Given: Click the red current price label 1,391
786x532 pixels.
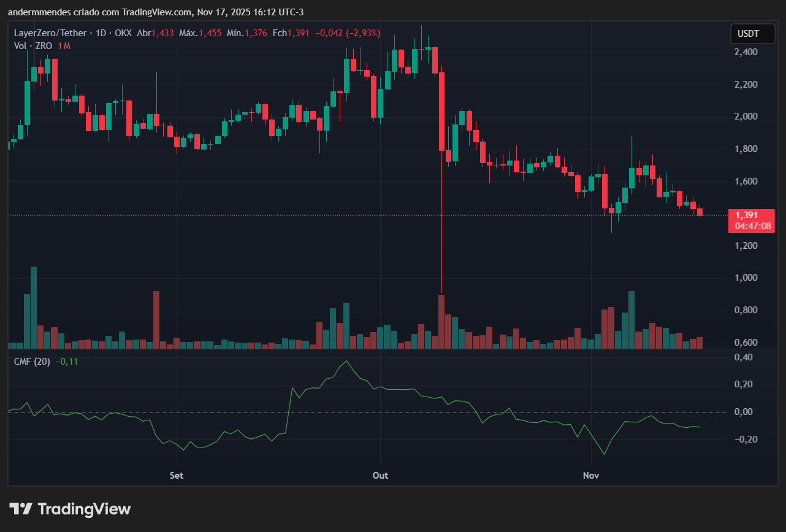Looking at the screenshot, I should (x=746, y=216).
